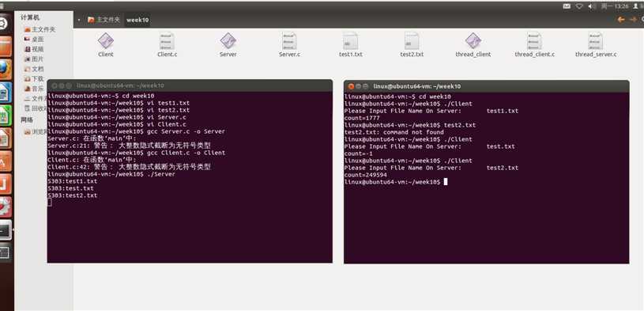Click '5303:test2.txt' in the left terminal
Image resolution: width=644 pixels, height=311 pixels.
[x=72, y=195]
